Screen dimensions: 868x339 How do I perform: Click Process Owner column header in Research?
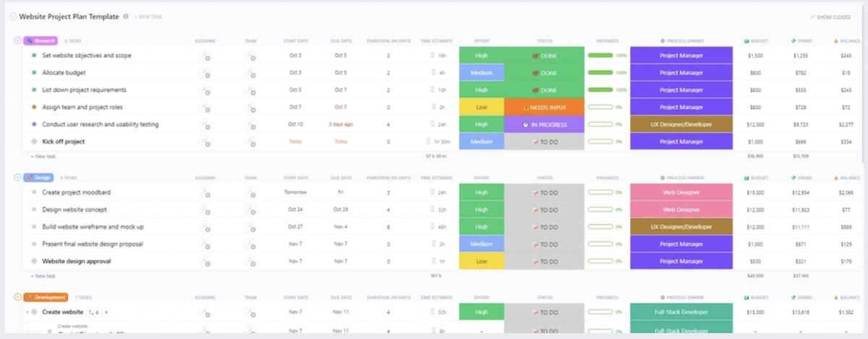tap(682, 41)
